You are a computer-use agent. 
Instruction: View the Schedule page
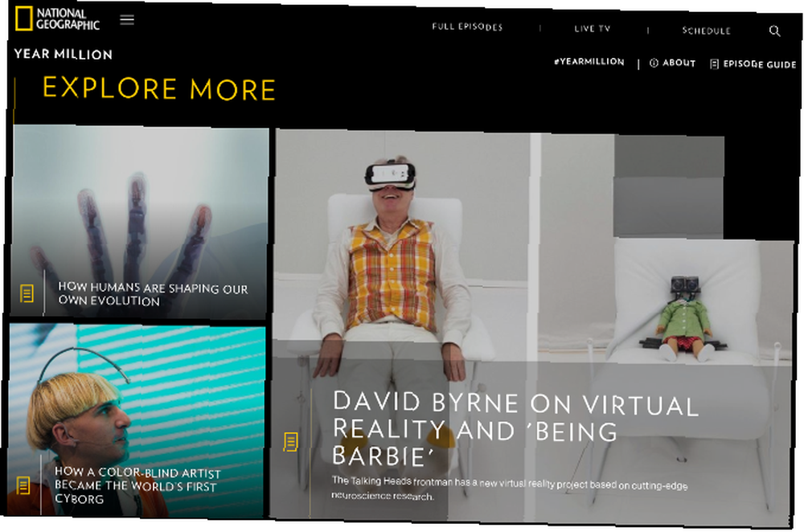pyautogui.click(x=706, y=31)
